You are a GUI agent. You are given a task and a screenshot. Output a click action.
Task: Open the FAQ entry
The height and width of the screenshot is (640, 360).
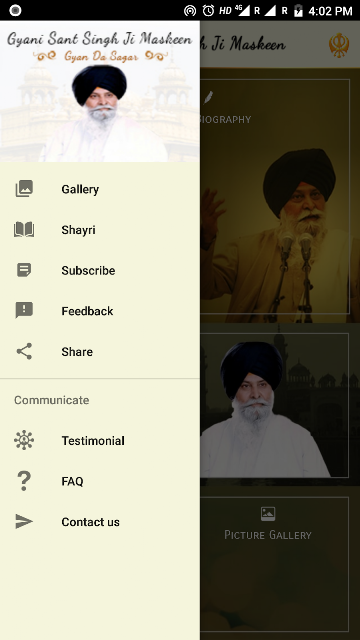(x=100, y=481)
